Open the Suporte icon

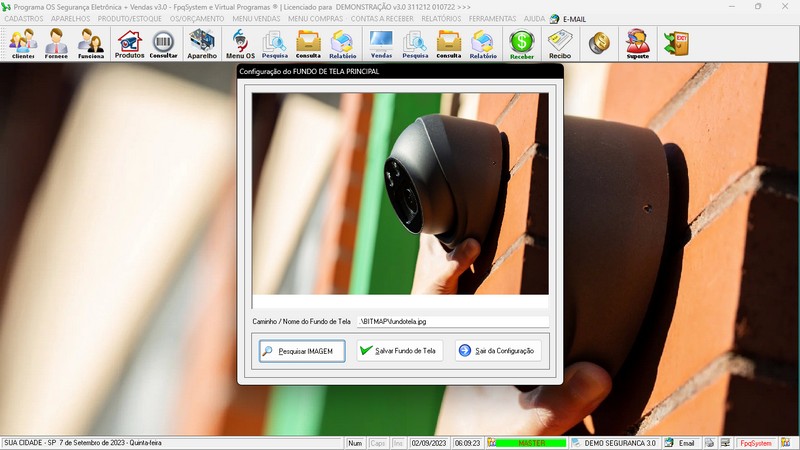pos(637,43)
